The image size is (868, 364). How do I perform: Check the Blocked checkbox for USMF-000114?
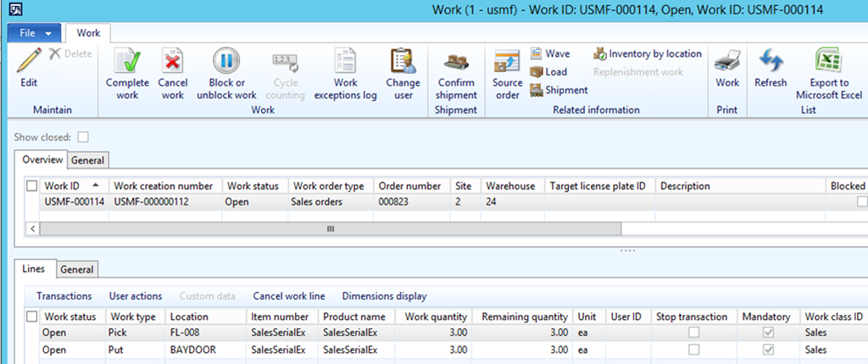pos(861,202)
